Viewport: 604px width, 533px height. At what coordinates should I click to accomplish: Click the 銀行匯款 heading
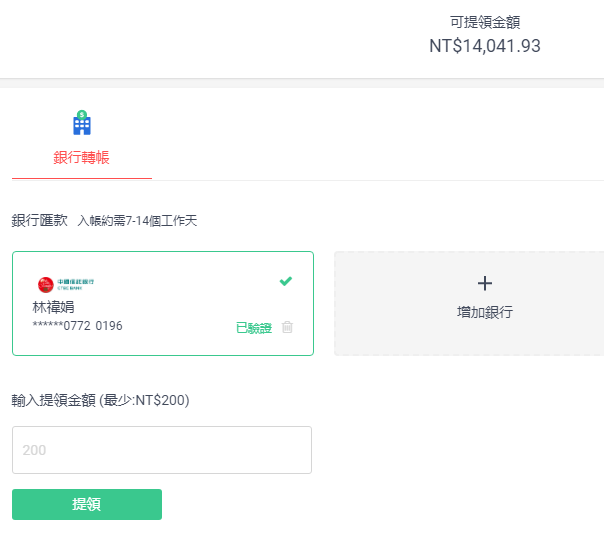click(x=39, y=220)
